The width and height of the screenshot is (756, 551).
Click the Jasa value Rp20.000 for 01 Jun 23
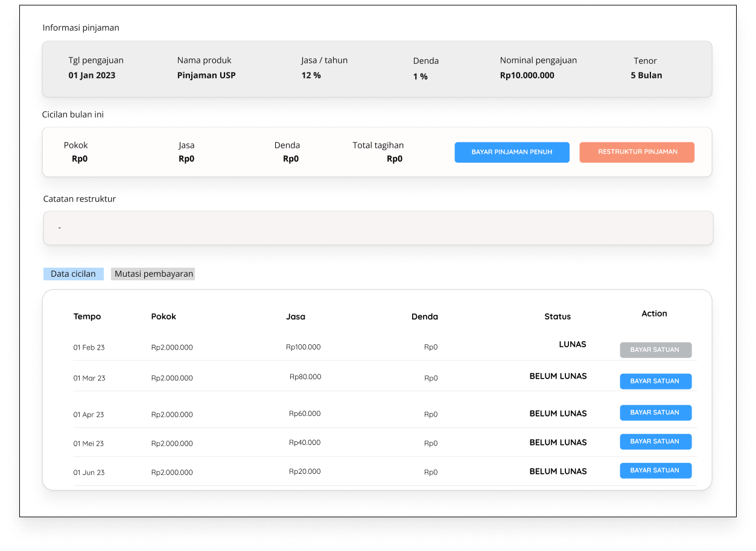point(304,471)
